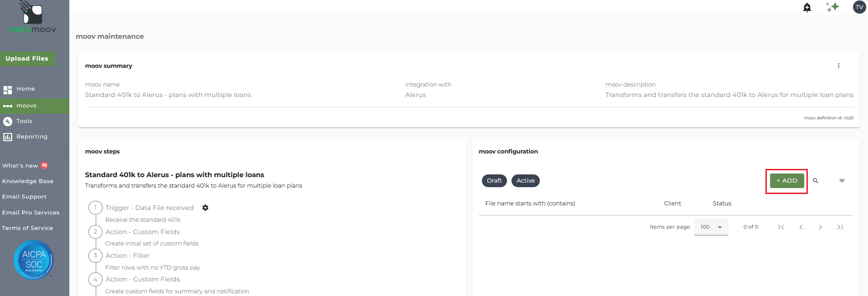Viewport: 868px width, 296px height.
Task: Click 'Create initial set of custom fields'
Action: tap(152, 244)
